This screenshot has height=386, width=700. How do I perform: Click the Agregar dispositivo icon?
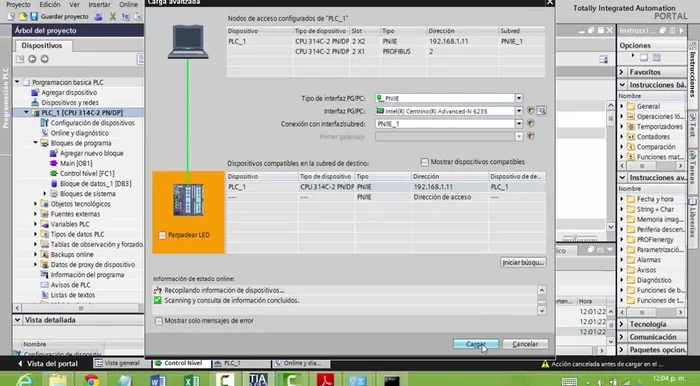coord(35,92)
